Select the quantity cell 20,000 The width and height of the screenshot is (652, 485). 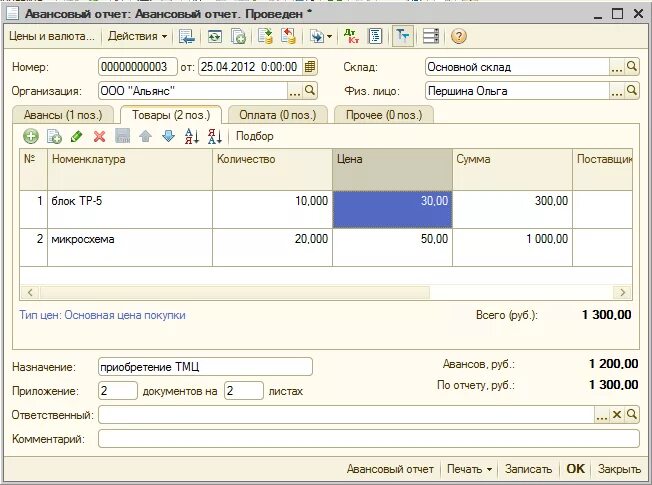272,247
